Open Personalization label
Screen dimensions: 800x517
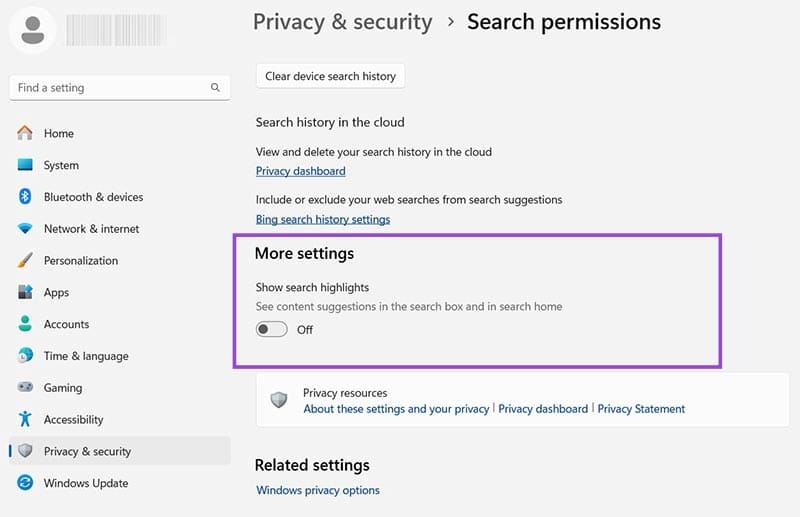(81, 260)
